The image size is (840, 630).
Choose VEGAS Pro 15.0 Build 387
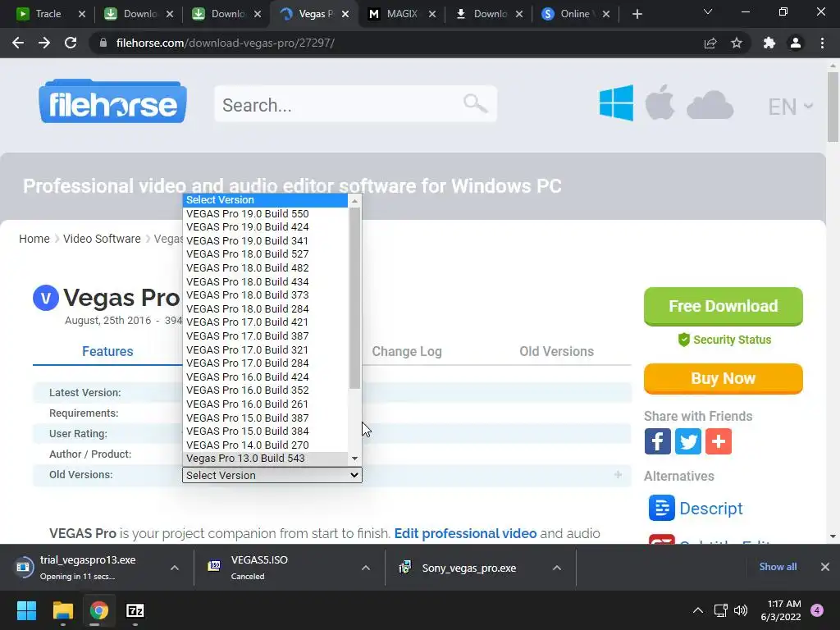(265, 418)
